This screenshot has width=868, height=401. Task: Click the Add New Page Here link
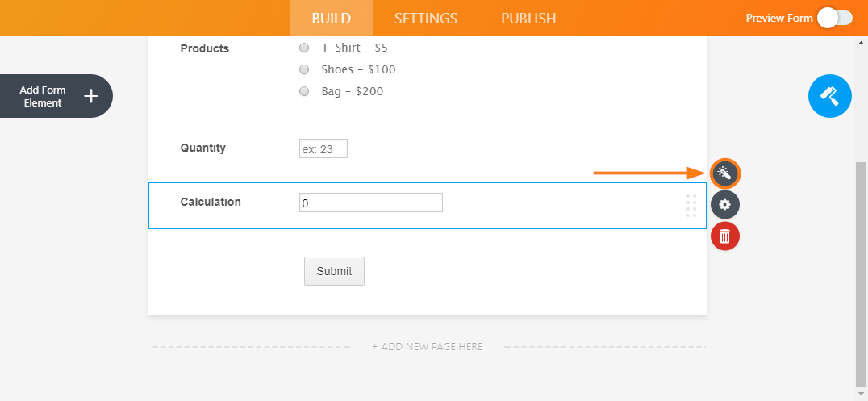coord(428,347)
